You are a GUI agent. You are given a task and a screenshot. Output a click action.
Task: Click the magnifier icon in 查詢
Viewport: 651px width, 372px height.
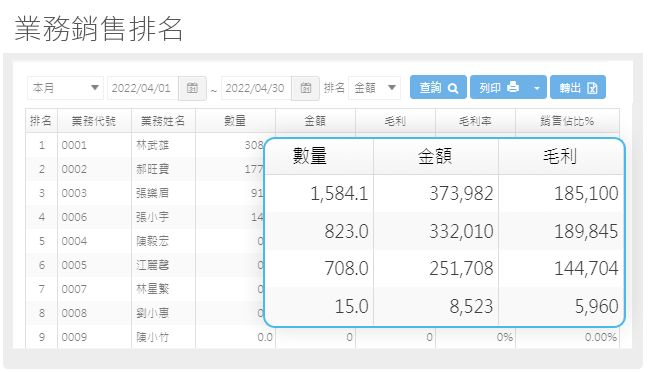tap(453, 88)
